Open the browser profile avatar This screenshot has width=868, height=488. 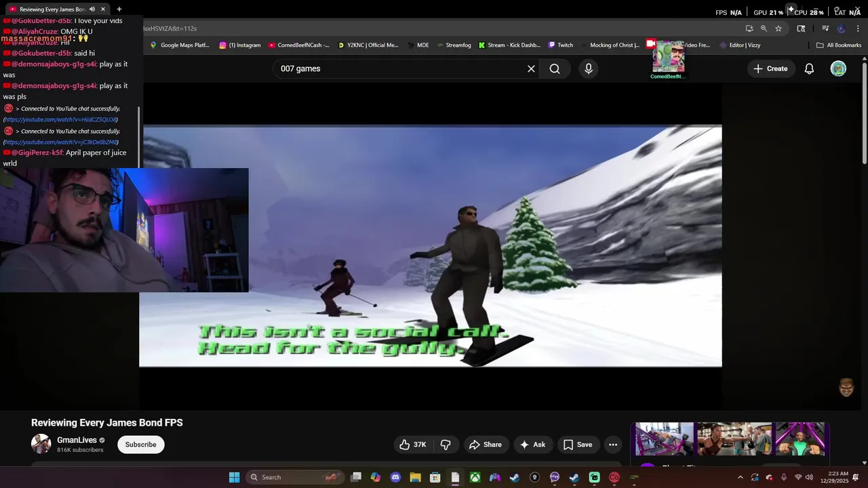[x=842, y=28]
